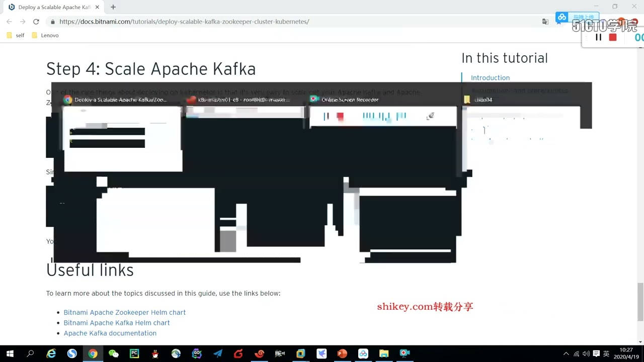644x362 pixels.
Task: Open Baidu Netdisk cloud taskbar icon
Action: 363,353
